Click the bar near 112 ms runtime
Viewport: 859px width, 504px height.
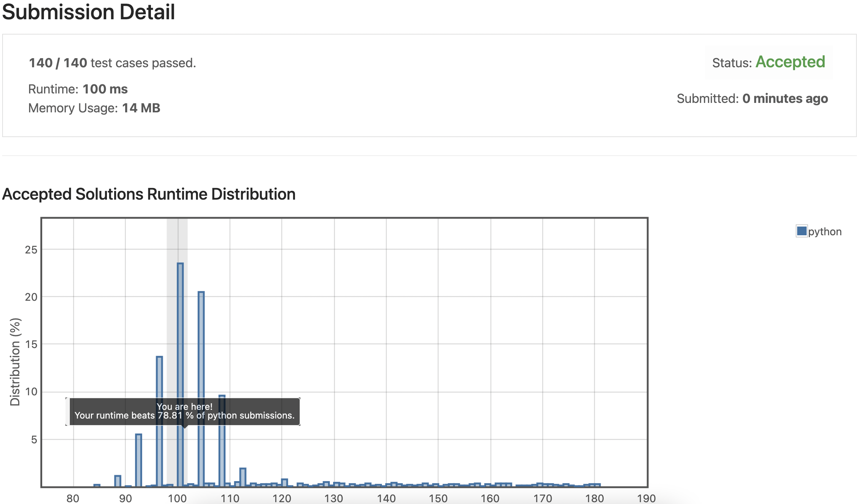243,477
